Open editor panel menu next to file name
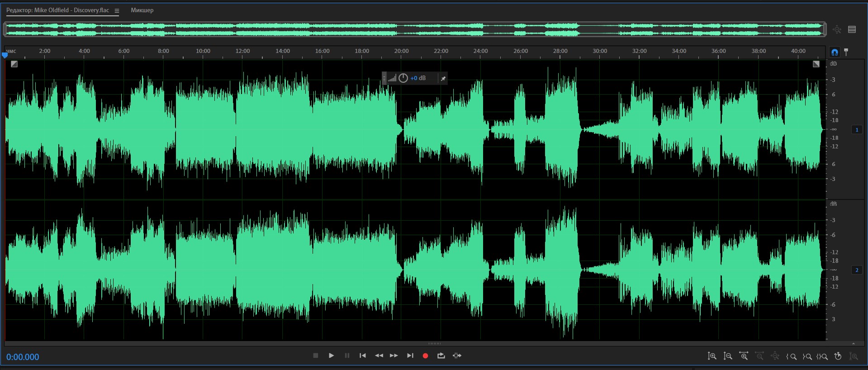The image size is (868, 370). click(117, 10)
